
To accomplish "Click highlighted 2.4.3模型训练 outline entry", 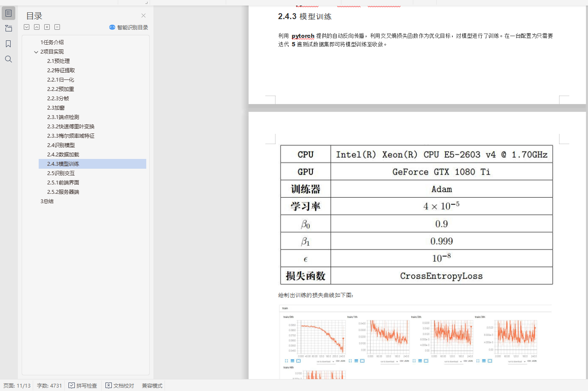I will tap(92, 164).
